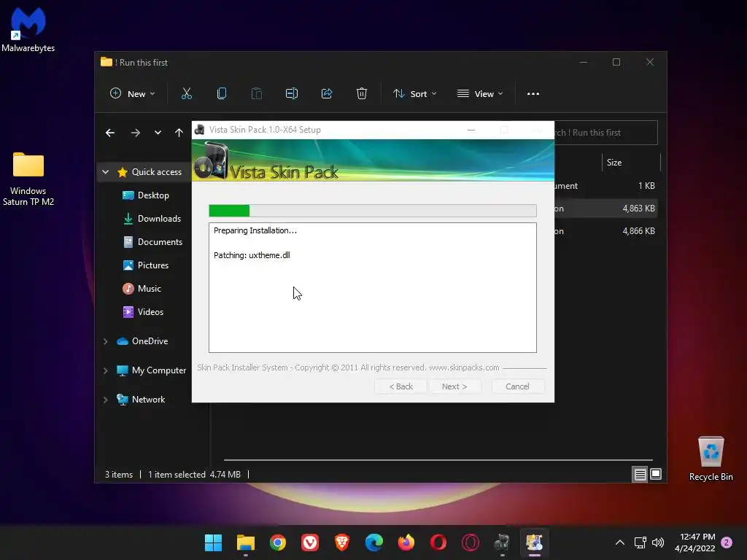The height and width of the screenshot is (560, 747).
Task: Expand the My Computer tree node
Action: [x=106, y=370]
